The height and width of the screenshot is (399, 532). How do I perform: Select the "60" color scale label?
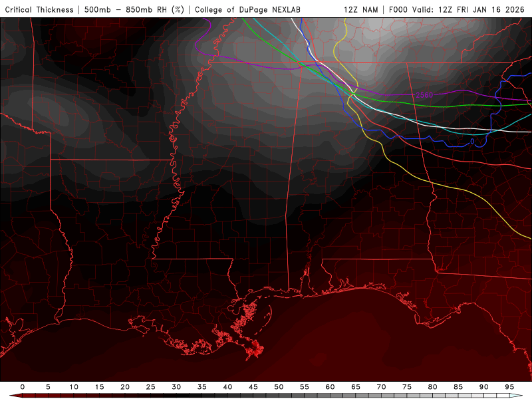330,387
